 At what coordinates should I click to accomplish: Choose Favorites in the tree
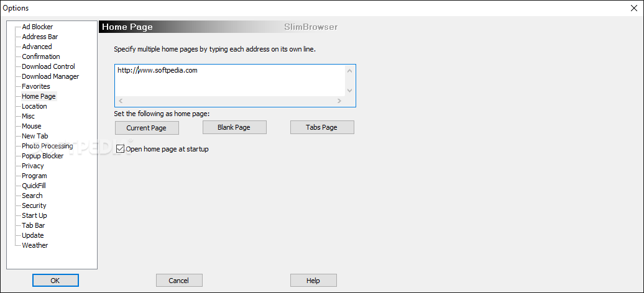point(36,86)
